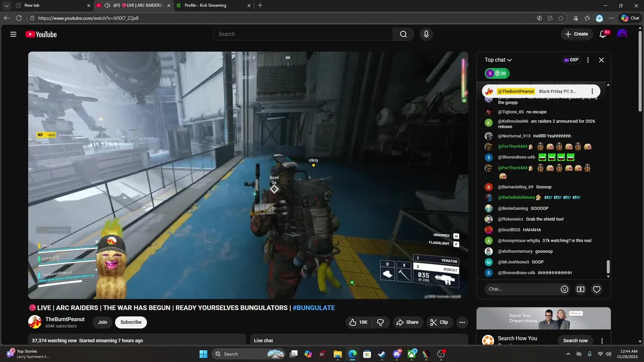Open the YouTube account avatar menu
644x362 pixels.
622,34
